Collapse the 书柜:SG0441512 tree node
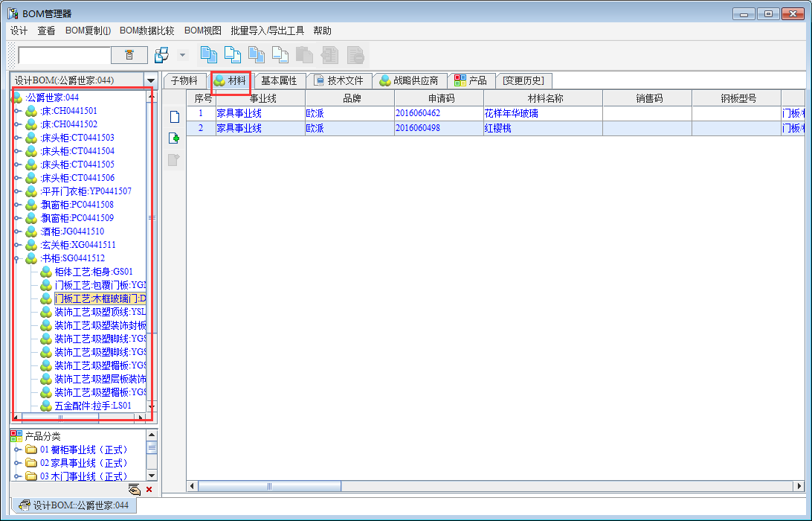This screenshot has height=521, width=812. (x=17, y=258)
